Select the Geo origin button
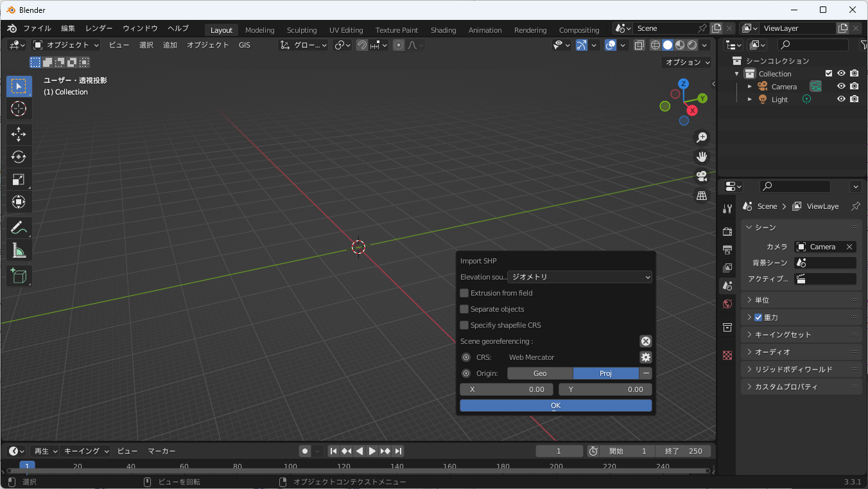 point(540,373)
